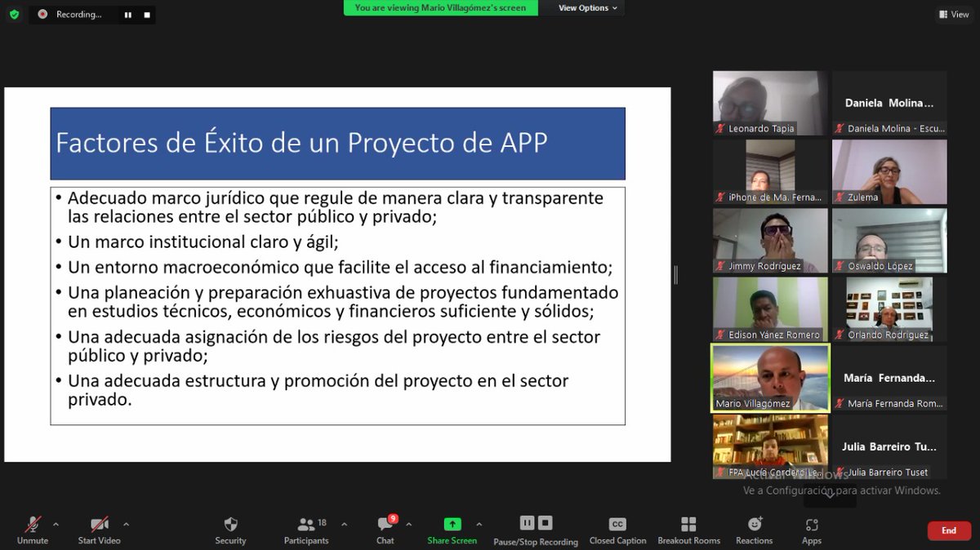The width and height of the screenshot is (980, 550).
Task: Select Edison Yánez Romero's video tile
Action: tap(770, 309)
